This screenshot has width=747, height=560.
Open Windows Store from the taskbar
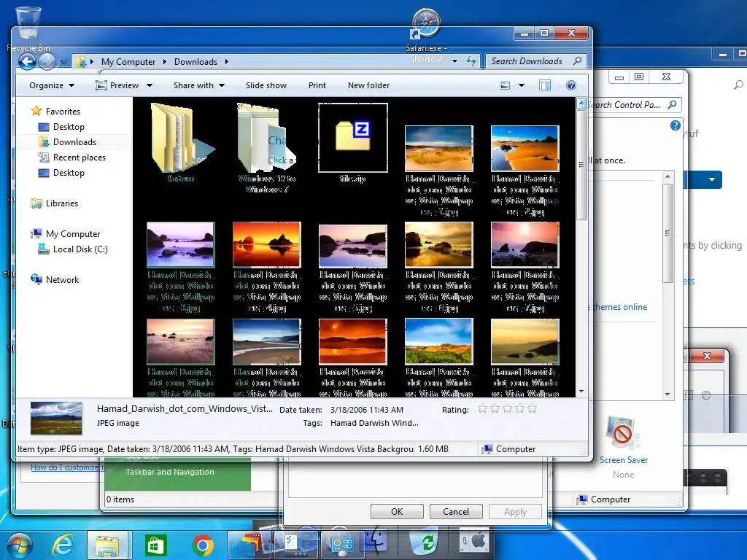(x=155, y=545)
